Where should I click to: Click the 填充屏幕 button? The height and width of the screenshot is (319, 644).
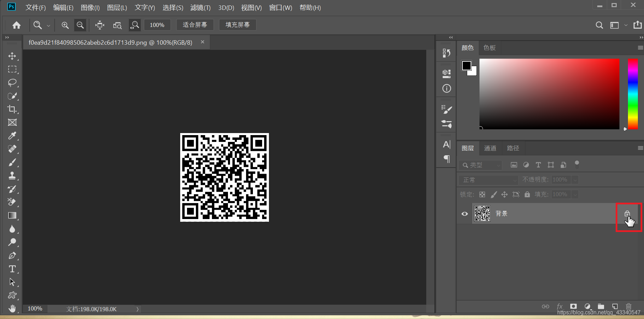coord(238,25)
